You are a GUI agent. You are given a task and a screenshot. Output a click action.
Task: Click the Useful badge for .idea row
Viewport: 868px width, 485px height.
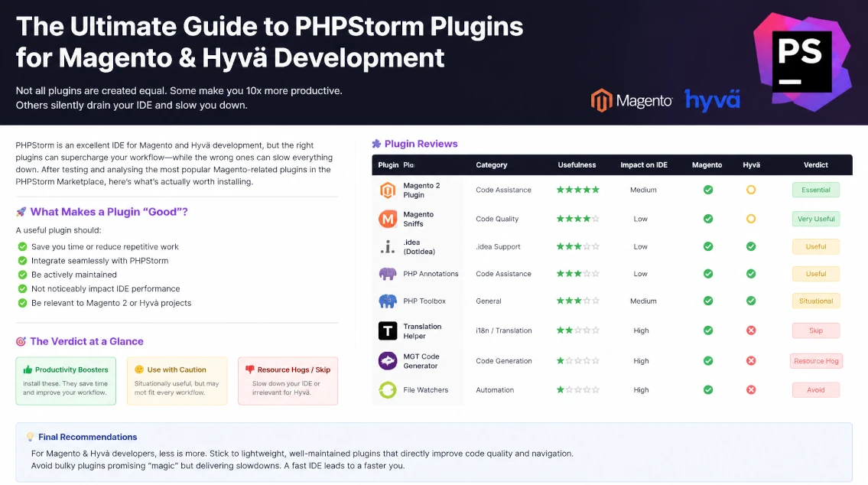[x=816, y=246]
